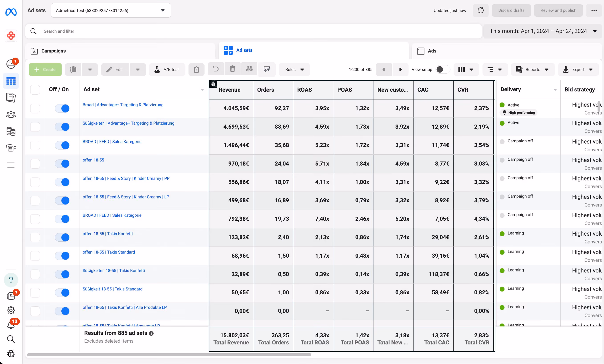604x364 pixels.
Task: Click the Review and publish button
Action: pos(558,10)
